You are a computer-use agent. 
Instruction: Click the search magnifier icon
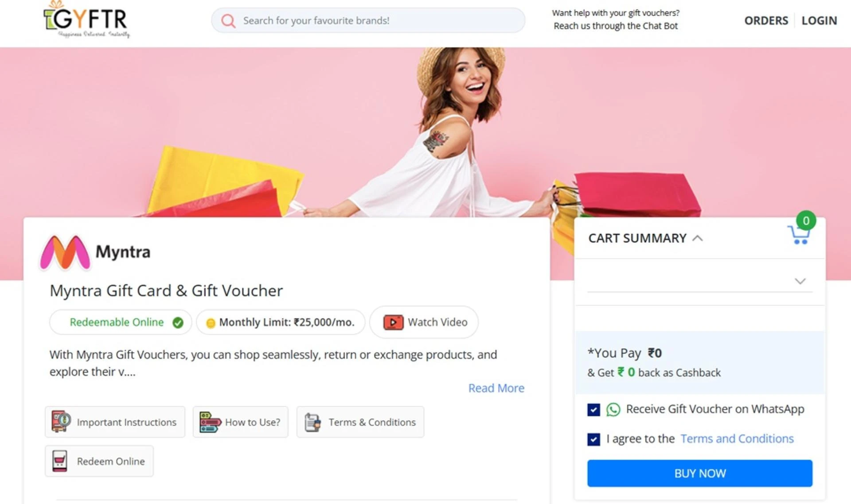(228, 21)
